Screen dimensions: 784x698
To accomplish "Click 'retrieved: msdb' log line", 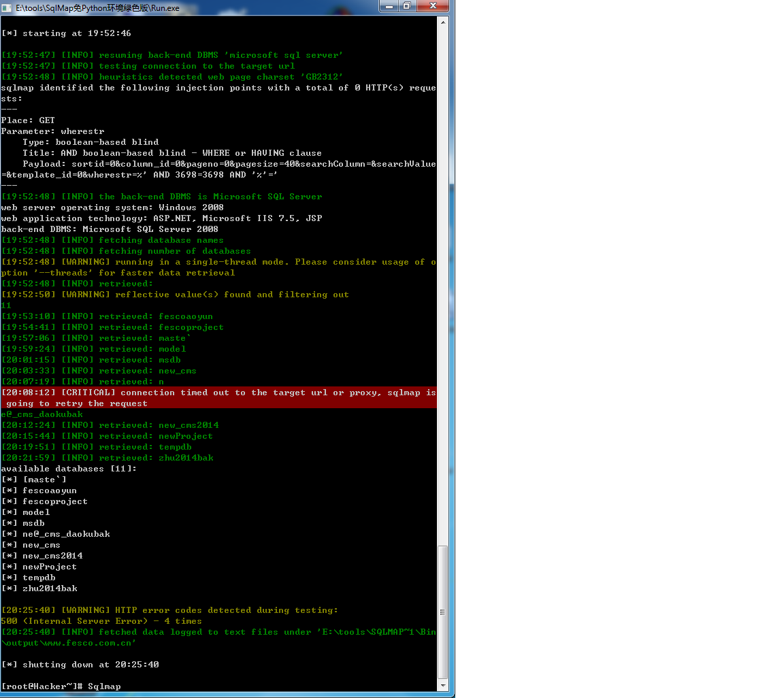I will click(91, 360).
